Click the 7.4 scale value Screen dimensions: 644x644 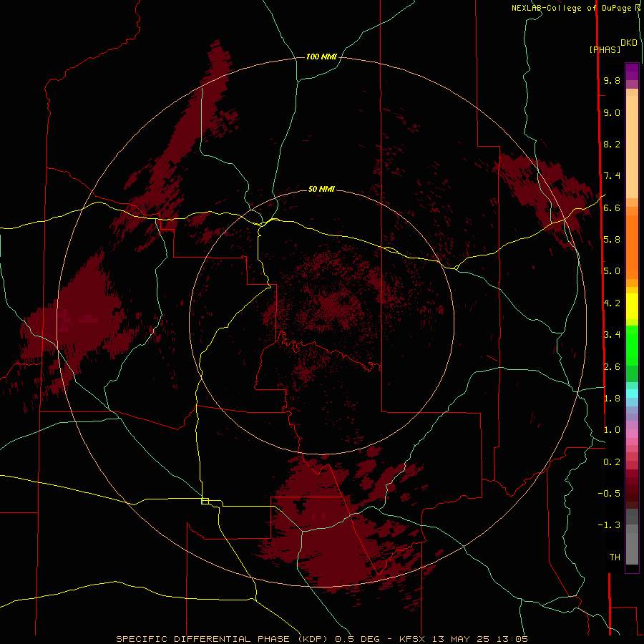tap(612, 176)
